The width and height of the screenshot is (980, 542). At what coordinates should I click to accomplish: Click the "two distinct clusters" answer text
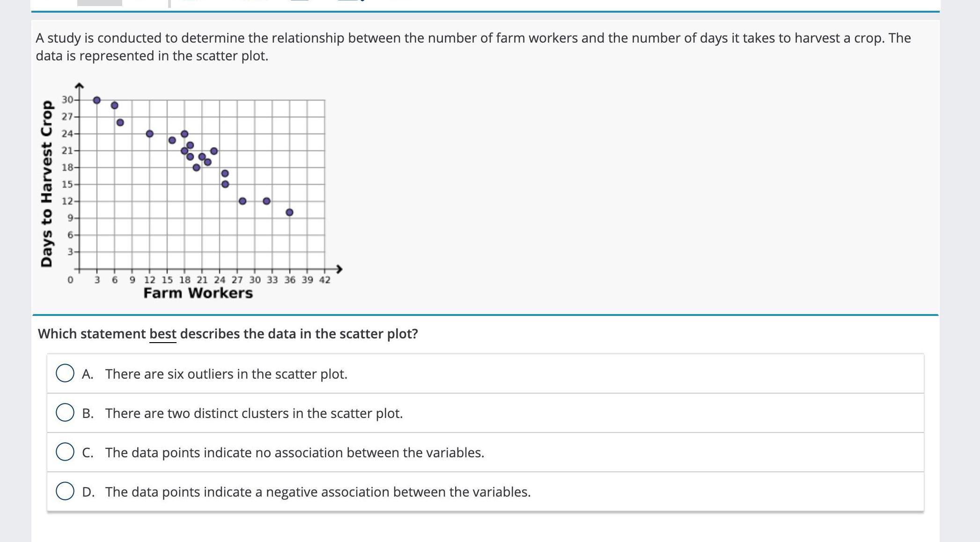pos(254,413)
